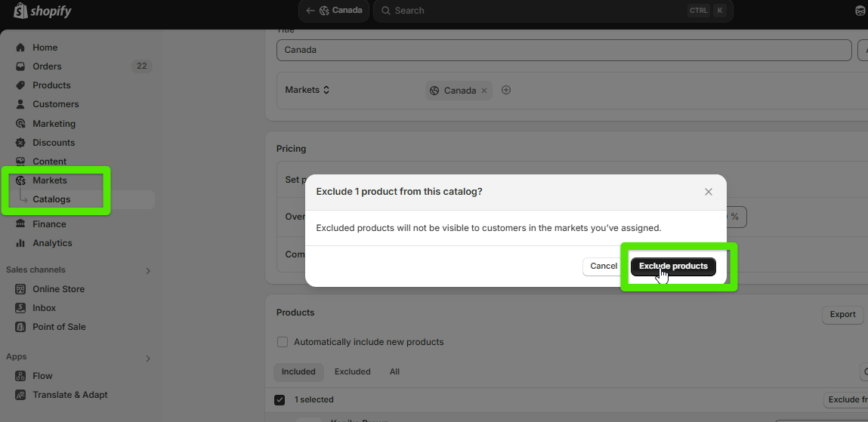
Task: Expand the Apps section chevron
Action: (148, 358)
